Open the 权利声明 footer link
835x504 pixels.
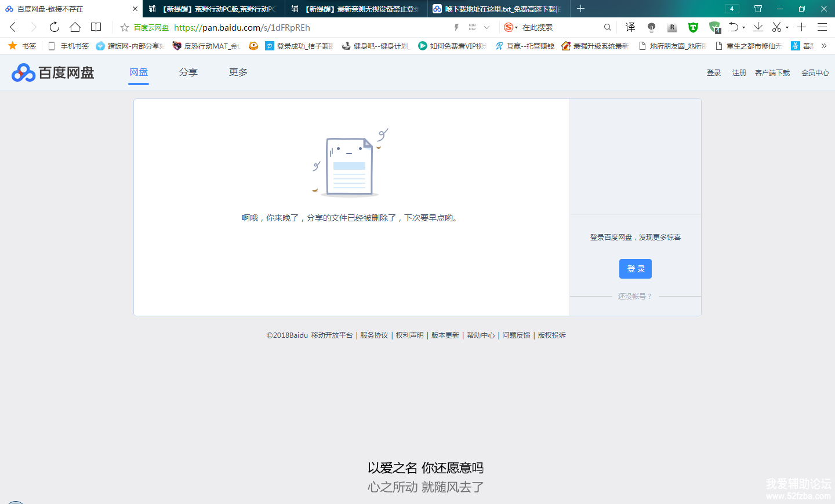[410, 335]
